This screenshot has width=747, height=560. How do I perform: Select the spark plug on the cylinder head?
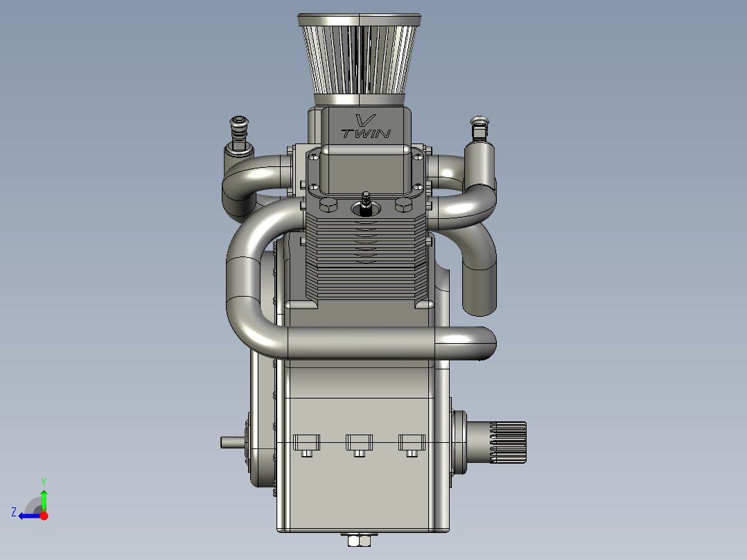tap(365, 204)
